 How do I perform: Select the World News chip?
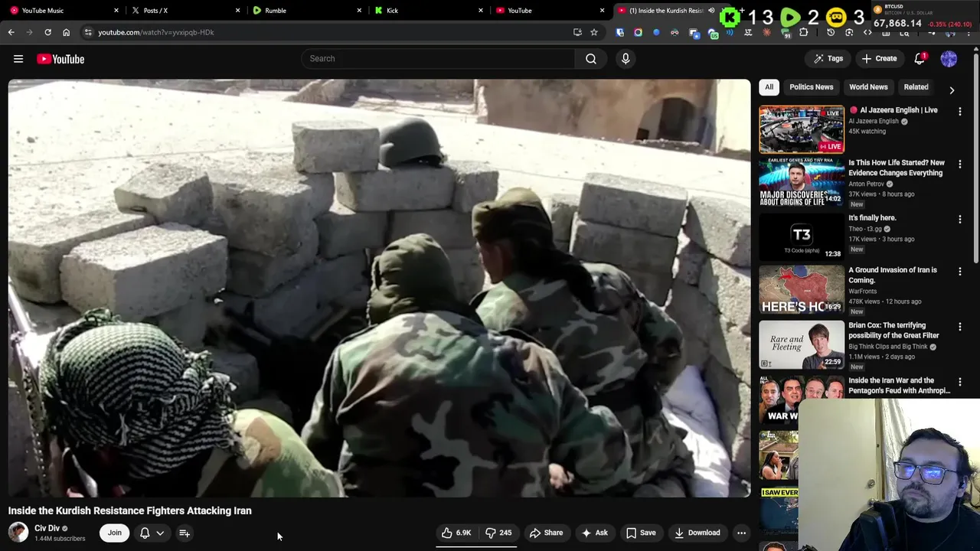tap(868, 87)
